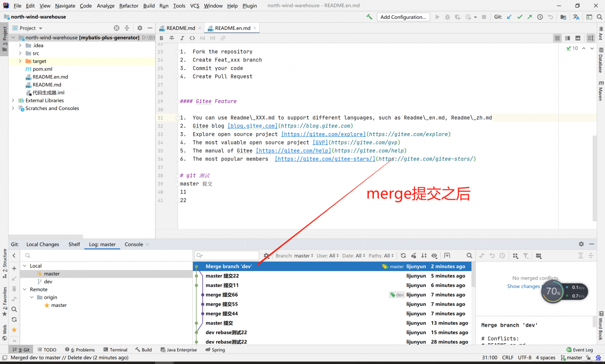The height and width of the screenshot is (364, 605).
Task: Open the Console tab
Action: click(x=134, y=244)
